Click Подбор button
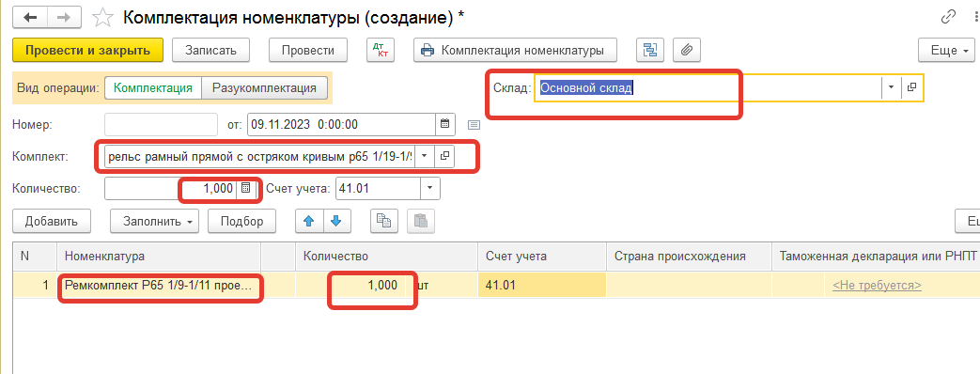980x374 pixels. pyautogui.click(x=241, y=221)
